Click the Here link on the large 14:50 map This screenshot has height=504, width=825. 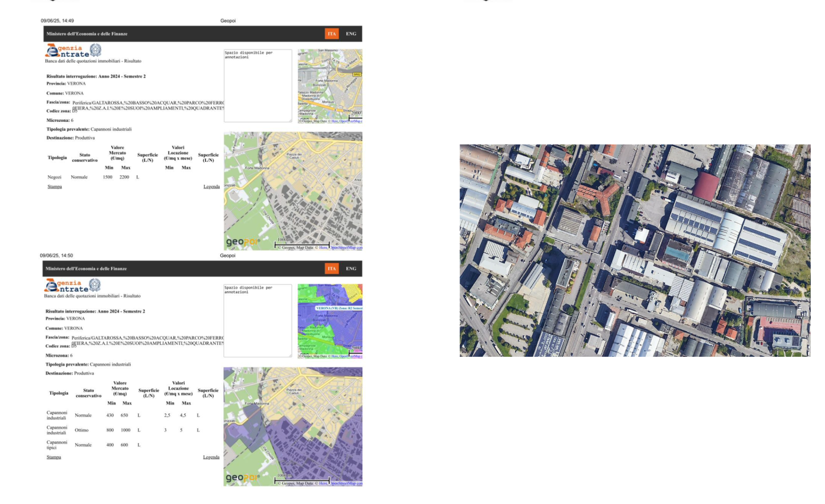pyautogui.click(x=324, y=483)
